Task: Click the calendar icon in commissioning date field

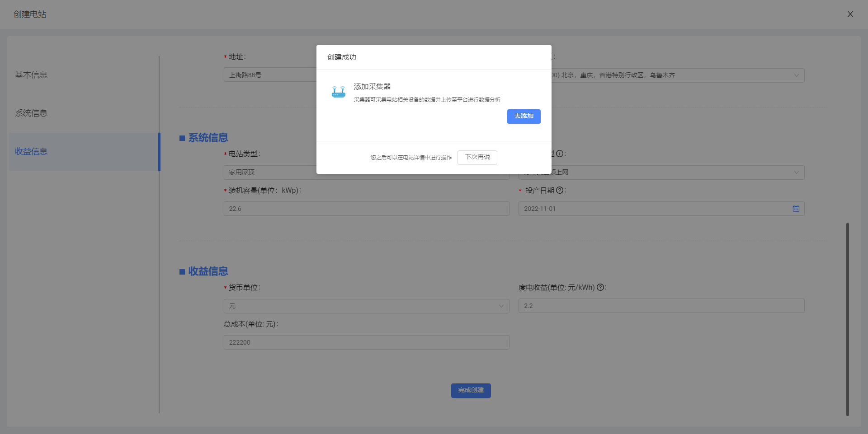Action: (796, 209)
